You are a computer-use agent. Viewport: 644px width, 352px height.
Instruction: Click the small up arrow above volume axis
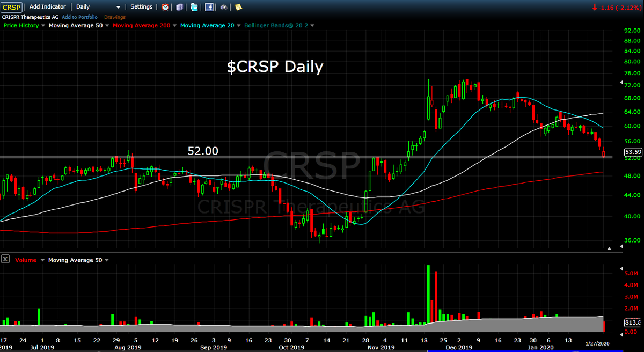[609, 248]
